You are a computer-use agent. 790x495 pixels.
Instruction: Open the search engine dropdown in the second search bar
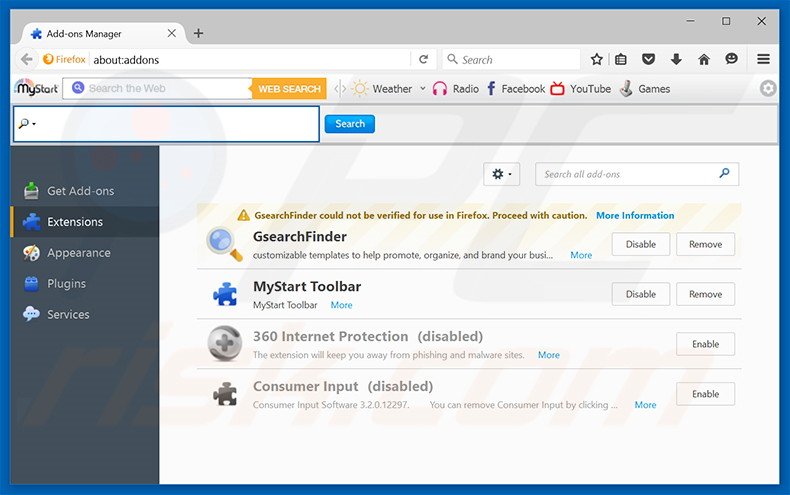click(x=27, y=123)
